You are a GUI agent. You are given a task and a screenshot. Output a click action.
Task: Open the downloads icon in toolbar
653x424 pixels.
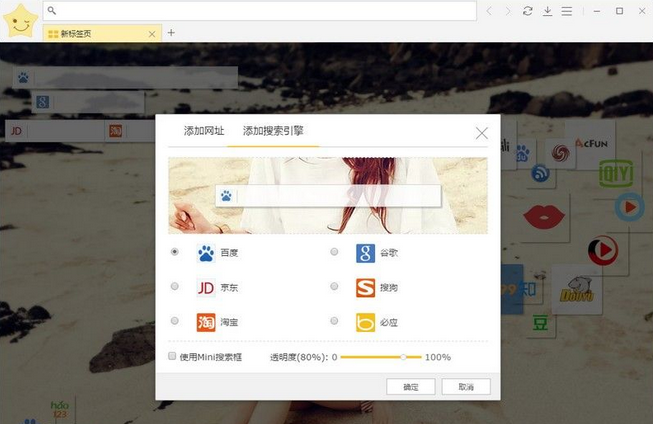pos(547,11)
